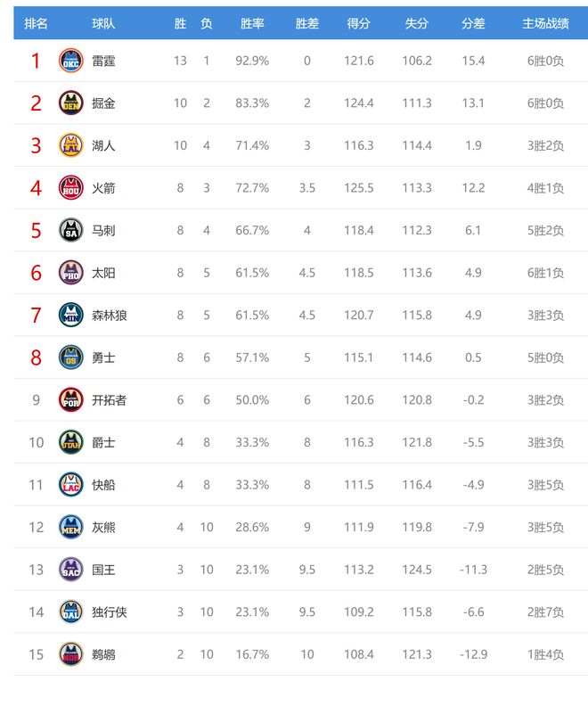Click the Rockets (HOU) team logo
Image resolution: width=588 pixels, height=706 pixels.
tap(71, 188)
